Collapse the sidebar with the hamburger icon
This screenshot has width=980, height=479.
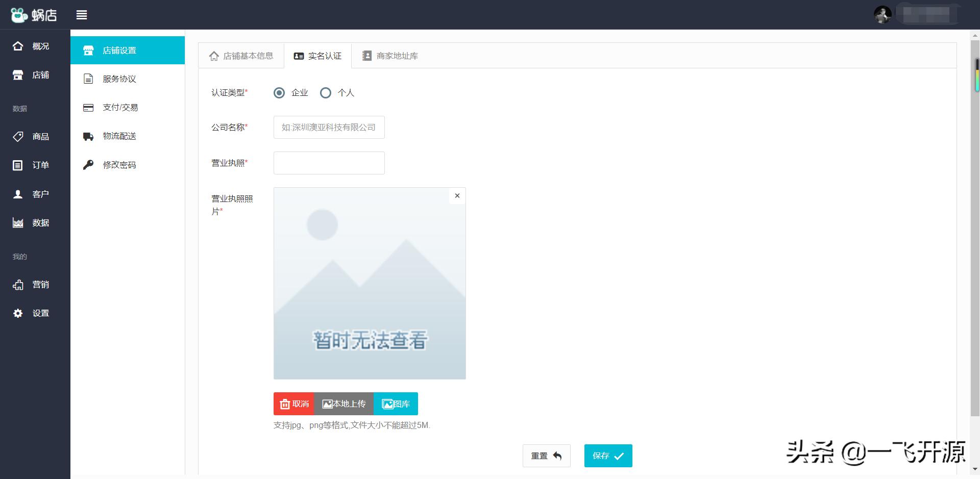(82, 15)
